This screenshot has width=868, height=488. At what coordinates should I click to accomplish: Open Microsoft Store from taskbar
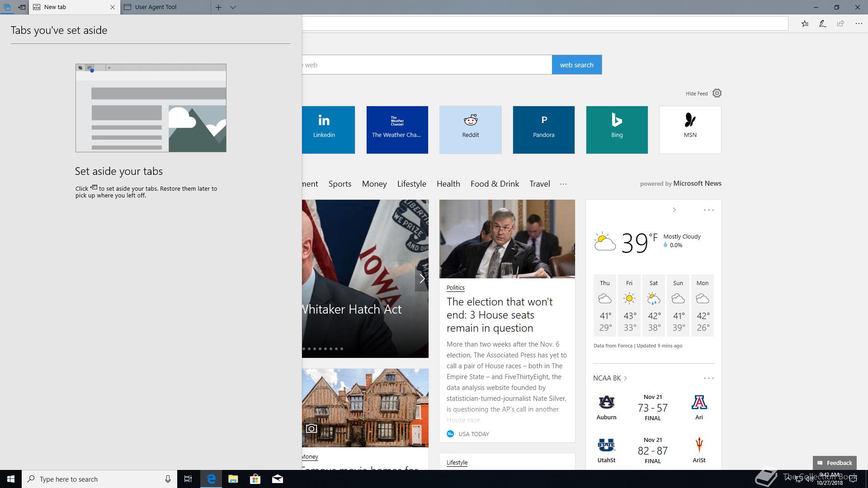click(x=255, y=479)
